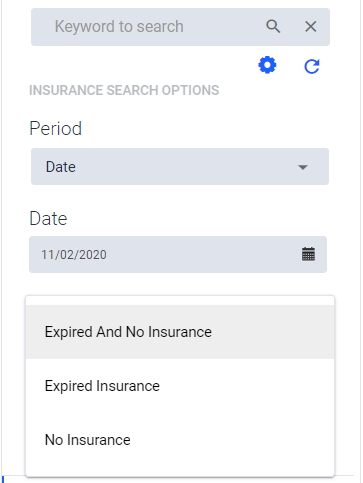Focus the Keyword to search field
Image resolution: width=363 pixels, height=483 pixels.
tap(146, 27)
